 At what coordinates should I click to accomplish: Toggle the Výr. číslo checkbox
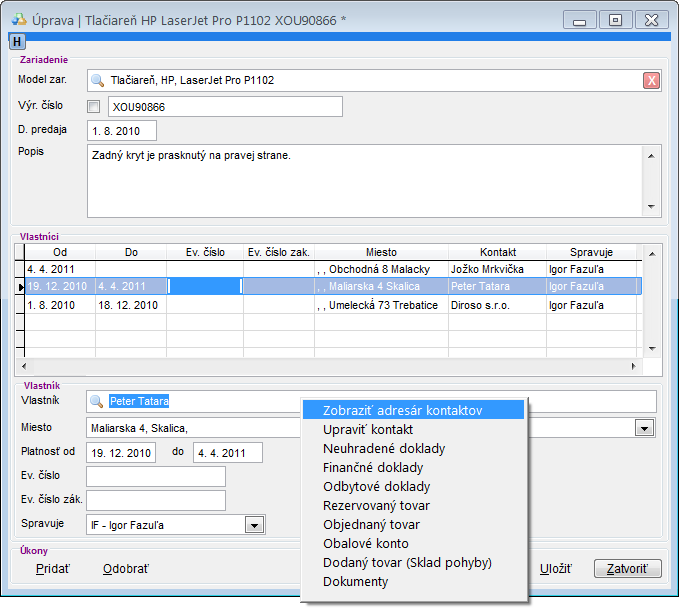94,107
